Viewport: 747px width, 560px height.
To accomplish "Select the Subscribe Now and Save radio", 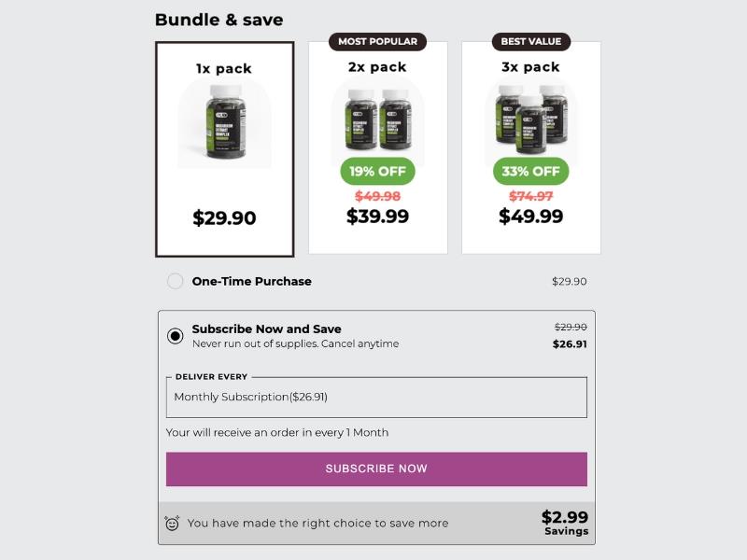I will pos(175,336).
